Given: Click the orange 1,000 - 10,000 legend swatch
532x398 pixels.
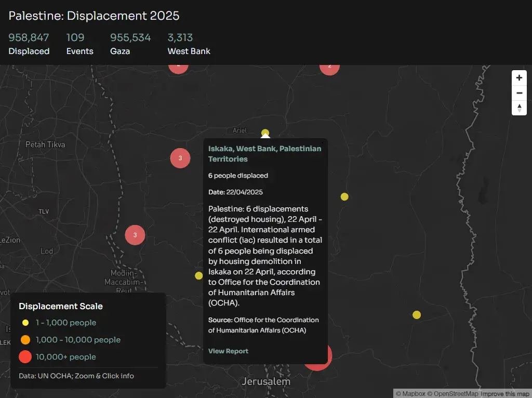Looking at the screenshot, I should pyautogui.click(x=25, y=340).
